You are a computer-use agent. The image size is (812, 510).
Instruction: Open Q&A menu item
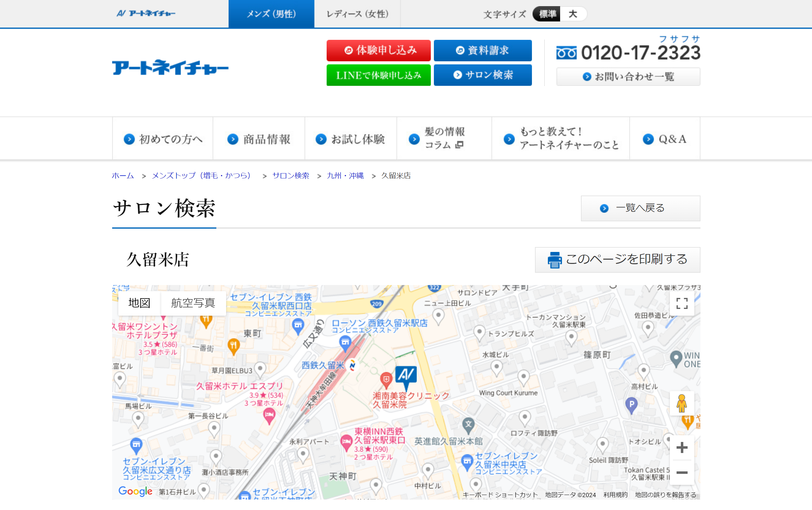point(665,139)
